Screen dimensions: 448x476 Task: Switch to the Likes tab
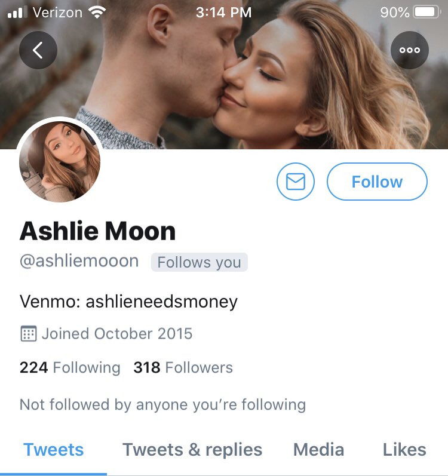(404, 450)
